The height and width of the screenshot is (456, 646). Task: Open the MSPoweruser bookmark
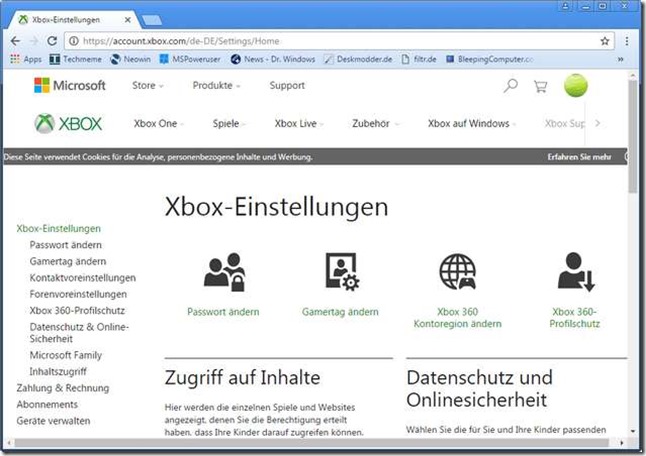[x=190, y=59]
